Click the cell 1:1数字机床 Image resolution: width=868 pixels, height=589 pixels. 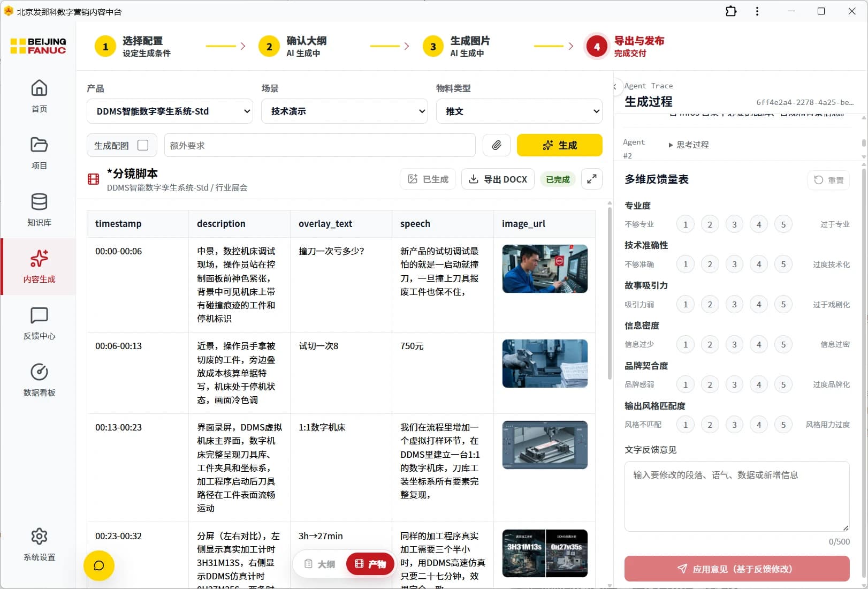[x=322, y=427]
